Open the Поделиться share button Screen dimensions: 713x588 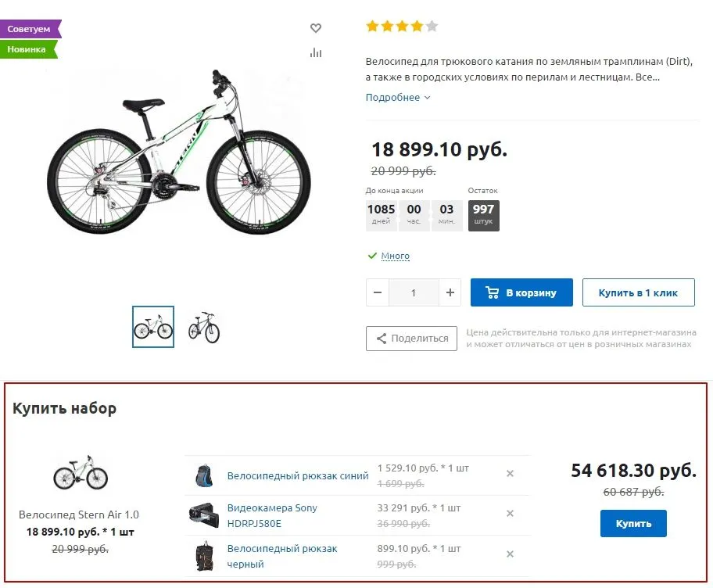(411, 339)
